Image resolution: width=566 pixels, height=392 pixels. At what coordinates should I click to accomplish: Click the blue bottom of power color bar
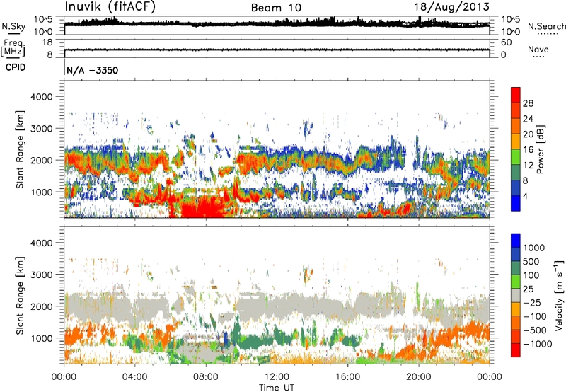[x=516, y=203]
